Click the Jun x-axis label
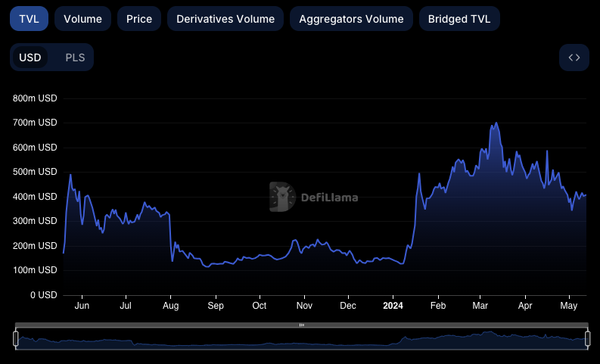The height and width of the screenshot is (364, 600). [82, 306]
